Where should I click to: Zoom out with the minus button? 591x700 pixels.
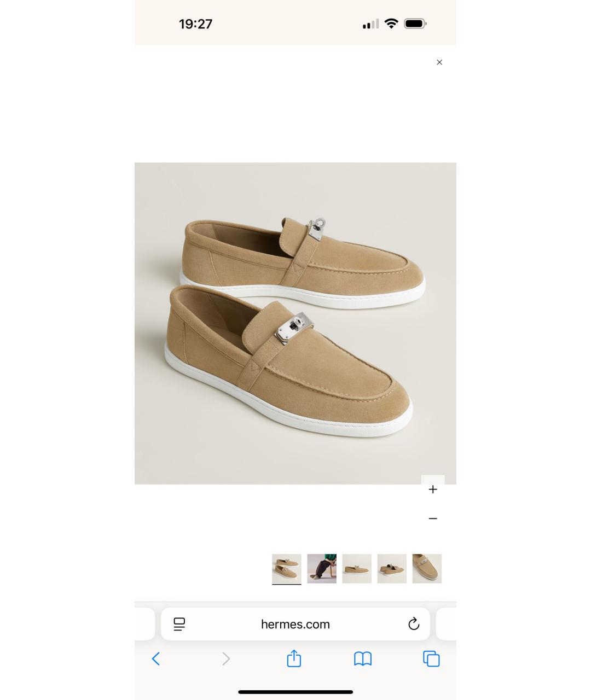click(433, 518)
